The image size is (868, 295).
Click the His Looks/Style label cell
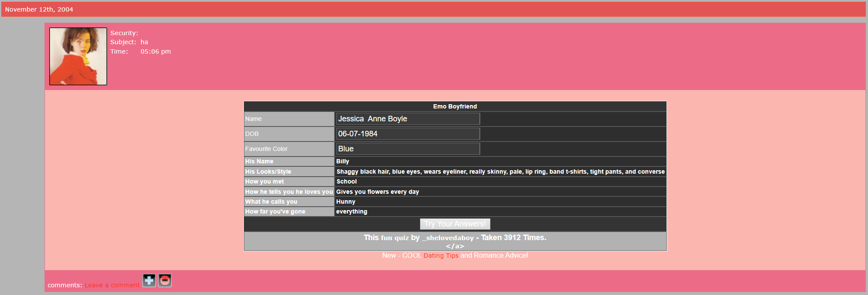point(289,172)
